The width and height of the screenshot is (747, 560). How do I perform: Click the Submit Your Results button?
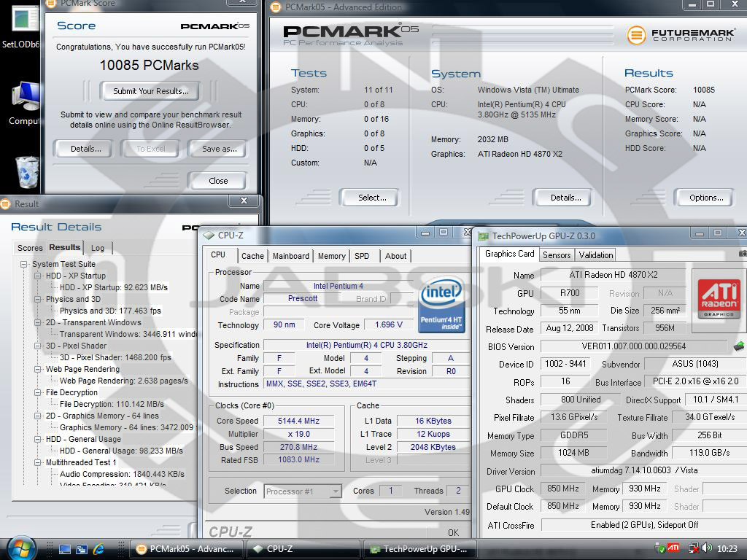pyautogui.click(x=150, y=91)
